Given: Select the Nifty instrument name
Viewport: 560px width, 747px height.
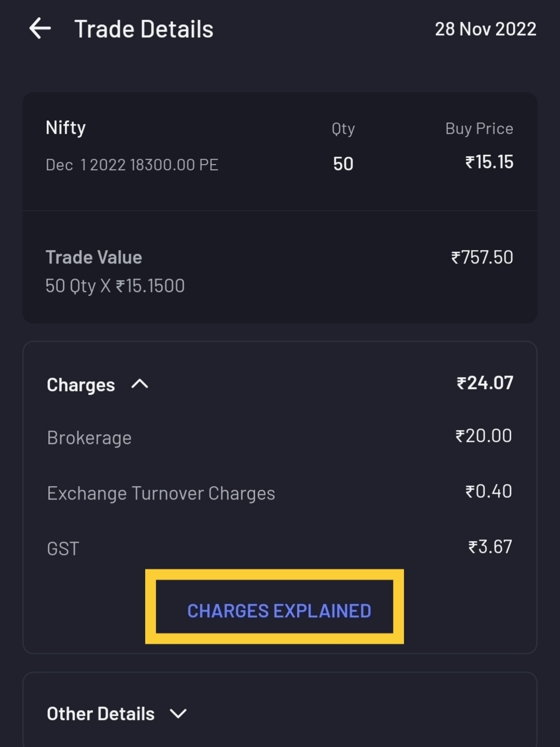Looking at the screenshot, I should (66, 128).
